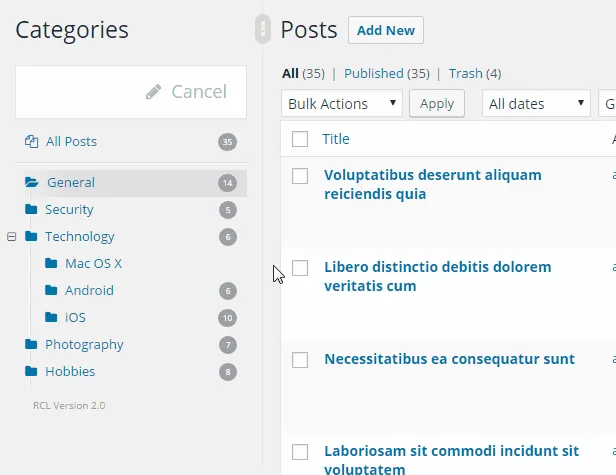Click the Security folder icon
Viewport: 616px width, 475px height.
coord(31,210)
